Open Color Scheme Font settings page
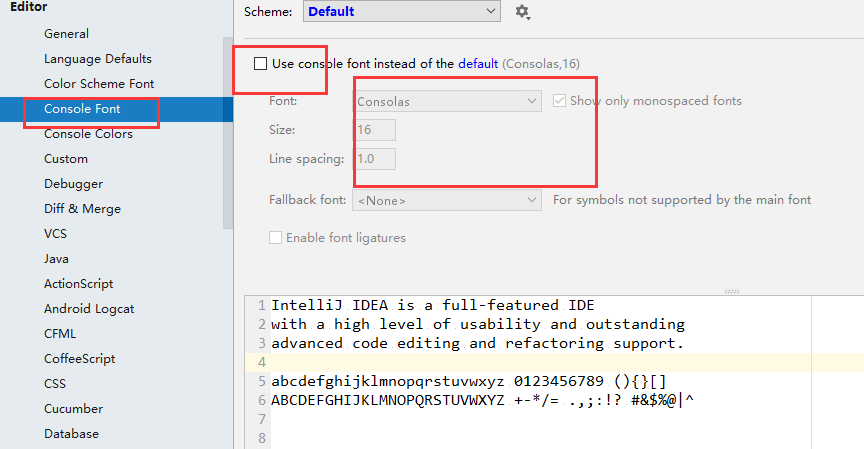Viewport: 864px width, 449px height. coord(99,84)
